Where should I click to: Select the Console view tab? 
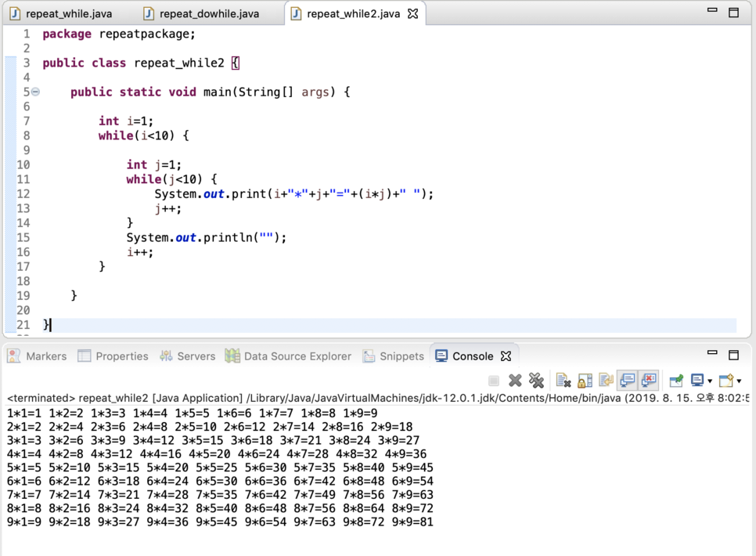coord(473,356)
